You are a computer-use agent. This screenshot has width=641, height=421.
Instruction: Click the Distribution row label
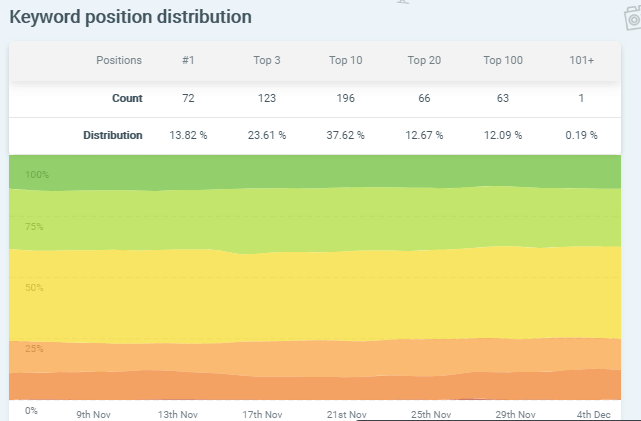pos(112,135)
